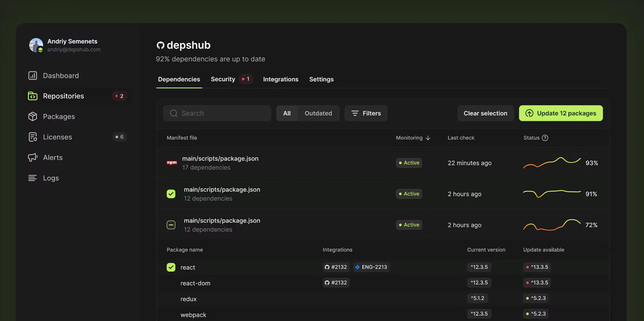Open the Filters dropdown

pos(366,113)
